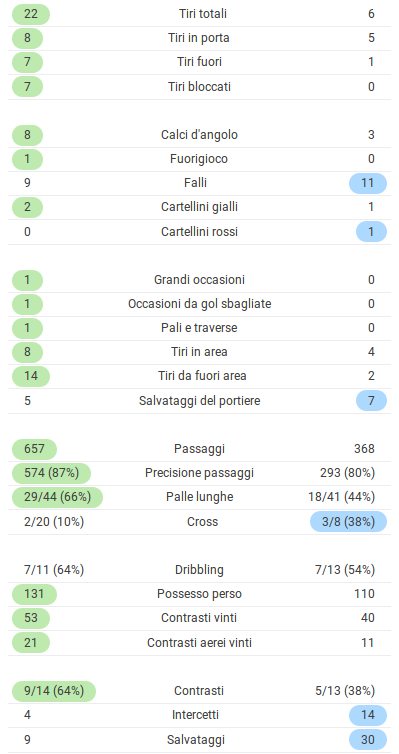Screen dimensions: 399x754
Task: Click the Tiri totali stat label
Action: pyautogui.click(x=200, y=14)
